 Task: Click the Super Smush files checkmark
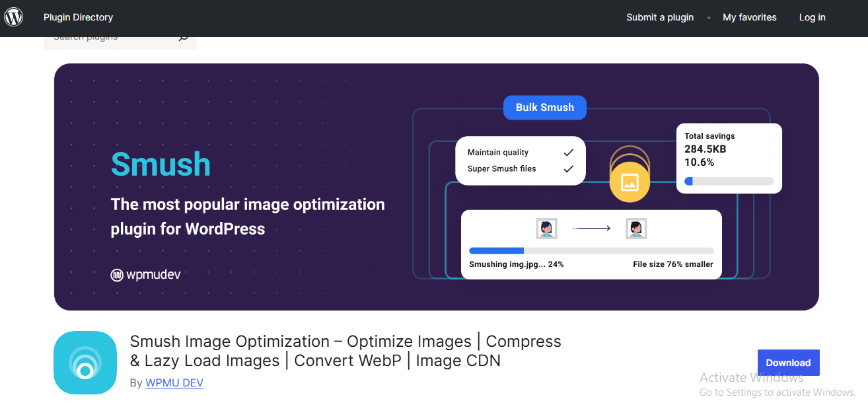(568, 169)
